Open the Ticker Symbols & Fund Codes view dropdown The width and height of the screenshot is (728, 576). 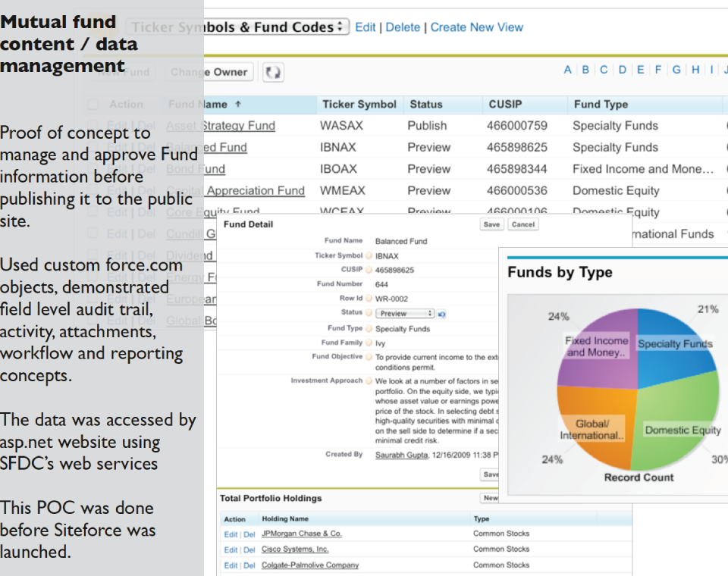click(x=237, y=27)
